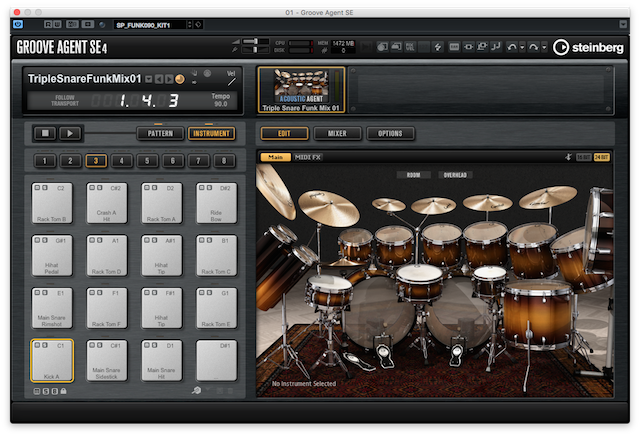Click the Read automation R button
Image resolution: width=640 pixels, height=436 pixels.
click(x=48, y=24)
